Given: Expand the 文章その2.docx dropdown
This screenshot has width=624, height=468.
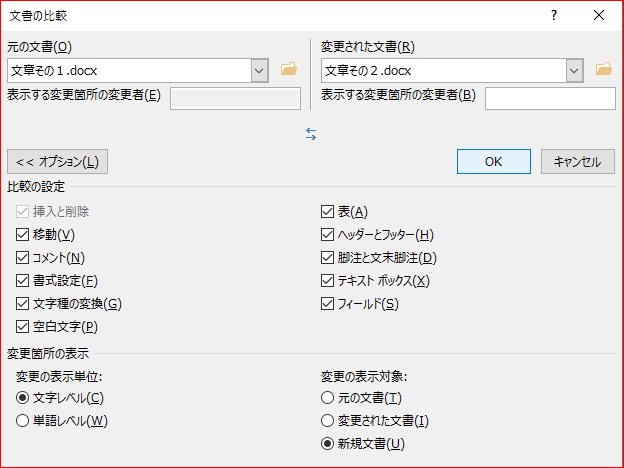Looking at the screenshot, I should pyautogui.click(x=574, y=71).
